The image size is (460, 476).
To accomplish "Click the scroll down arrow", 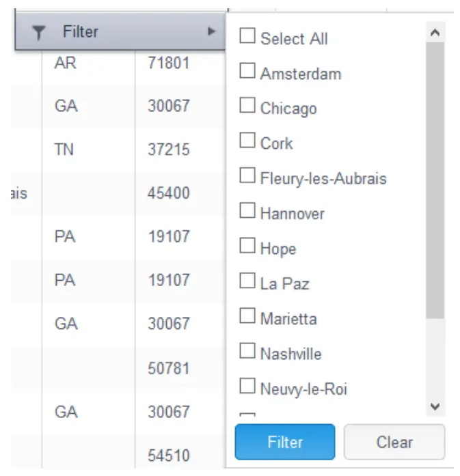I will [435, 406].
